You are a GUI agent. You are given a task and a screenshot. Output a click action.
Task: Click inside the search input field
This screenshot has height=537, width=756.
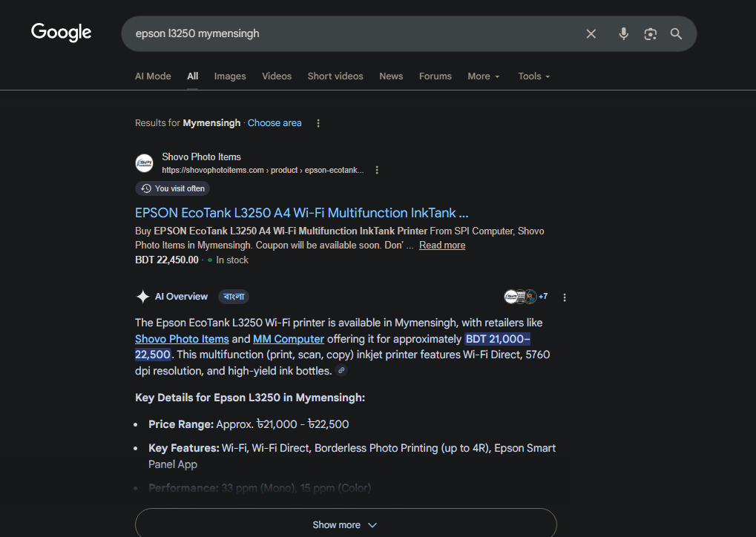point(349,34)
